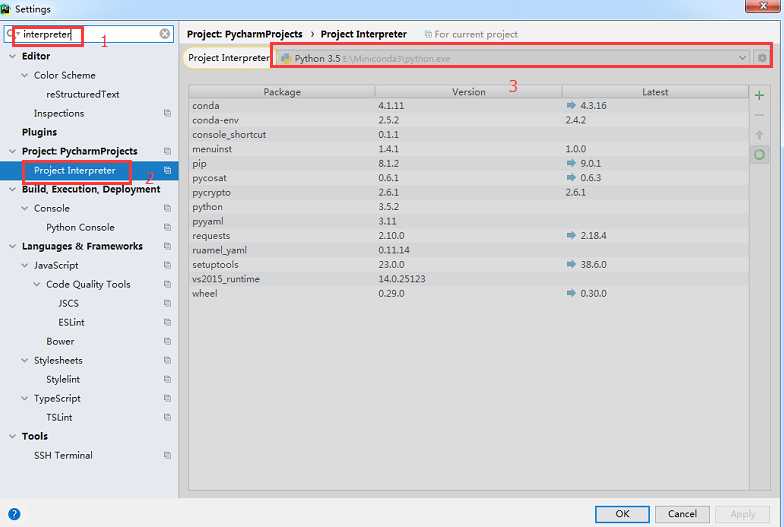Click project-level icon beside Inspections
The width and height of the screenshot is (784, 527).
point(167,113)
